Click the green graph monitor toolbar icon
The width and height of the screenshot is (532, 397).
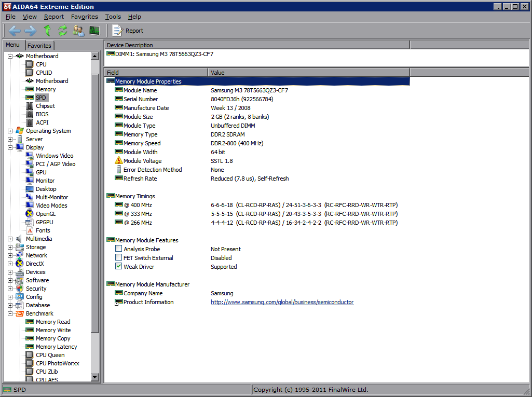94,31
